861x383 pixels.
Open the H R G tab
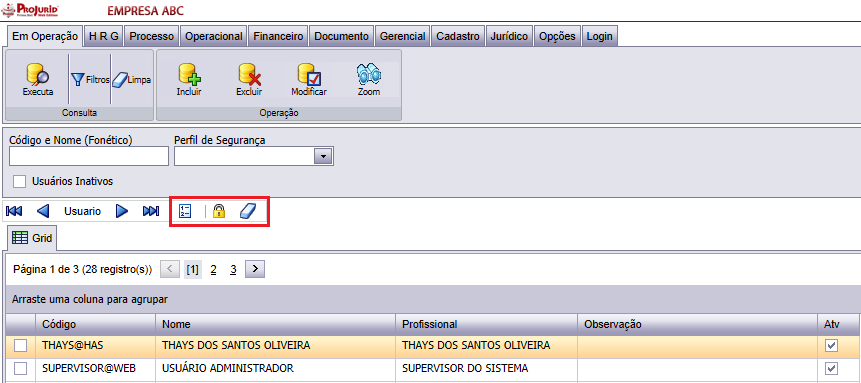click(104, 36)
